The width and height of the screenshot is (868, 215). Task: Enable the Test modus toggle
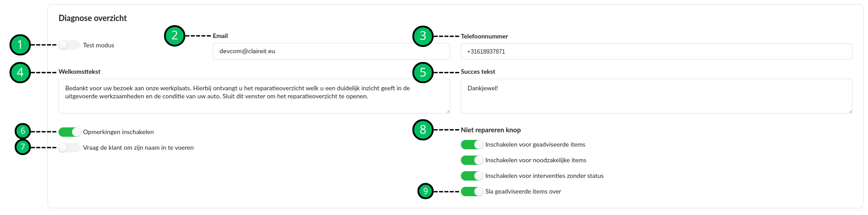click(x=69, y=45)
